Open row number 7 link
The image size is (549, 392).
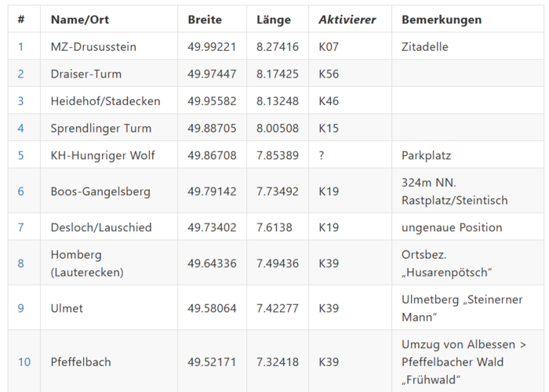[21, 227]
